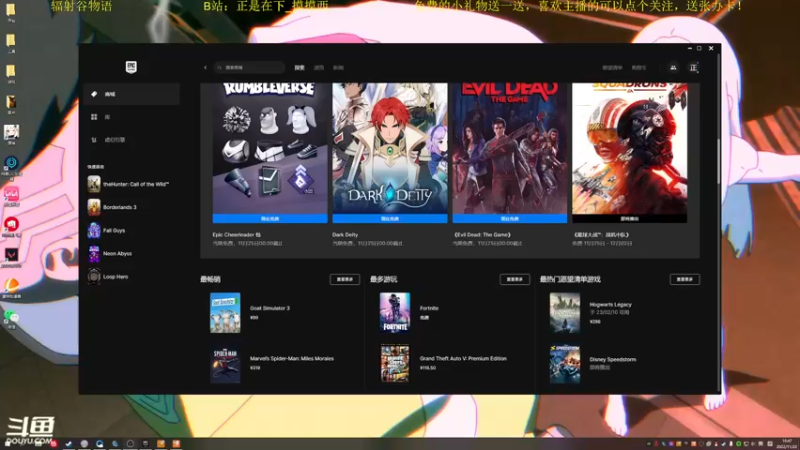
Task: Click the theHunter game icon
Action: click(94, 184)
